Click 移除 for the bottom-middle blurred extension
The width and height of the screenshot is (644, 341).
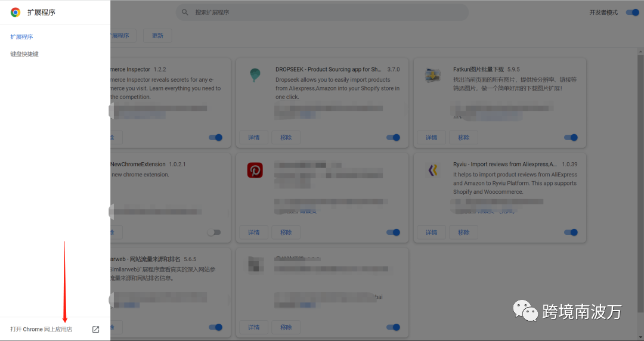[286, 327]
